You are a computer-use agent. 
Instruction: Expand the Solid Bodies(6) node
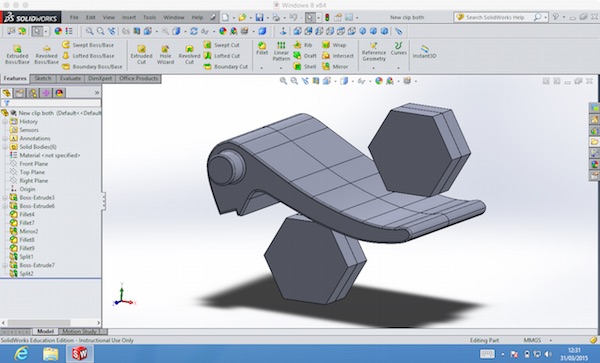(5, 147)
